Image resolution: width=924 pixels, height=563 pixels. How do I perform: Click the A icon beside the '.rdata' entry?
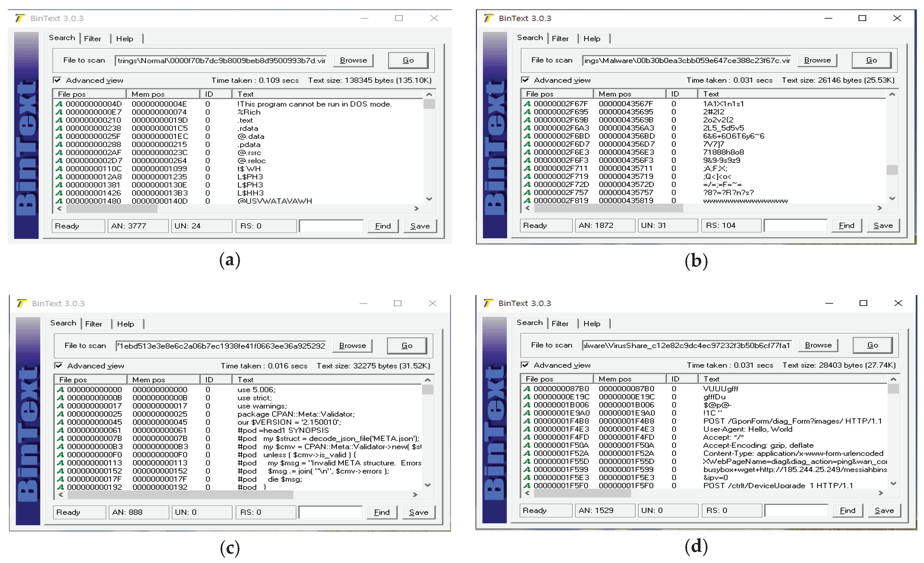point(59,128)
